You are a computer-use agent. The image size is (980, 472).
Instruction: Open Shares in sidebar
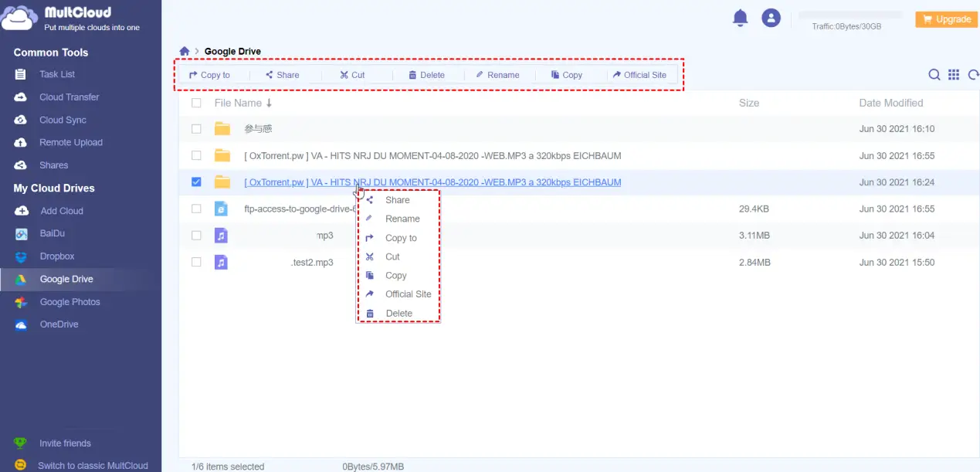coord(54,165)
